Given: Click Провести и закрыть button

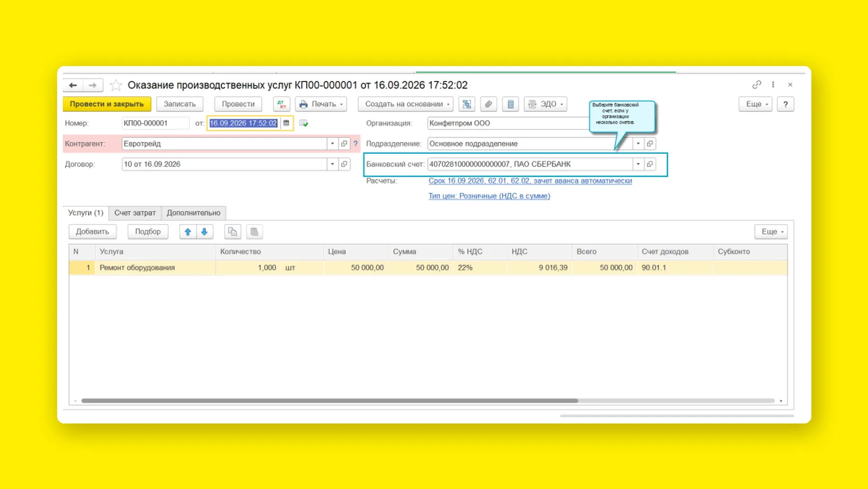Looking at the screenshot, I should click(x=107, y=104).
